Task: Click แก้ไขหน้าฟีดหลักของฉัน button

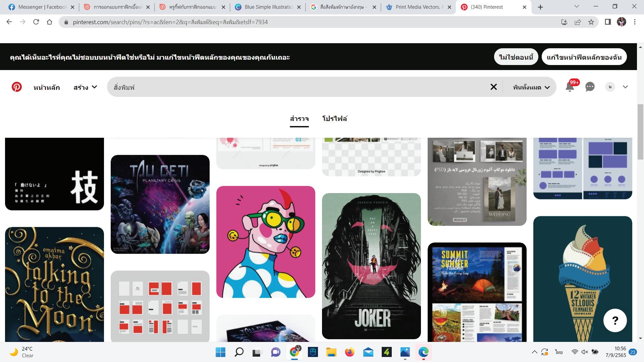Action: point(584,57)
